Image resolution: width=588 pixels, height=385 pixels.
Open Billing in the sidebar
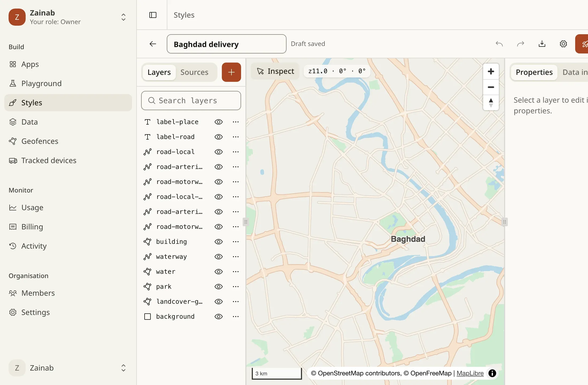(x=68, y=227)
